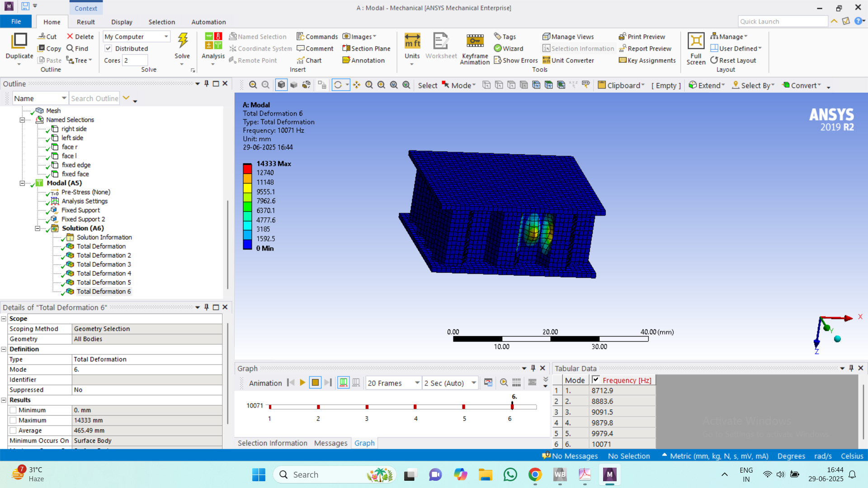This screenshot has height=488, width=868.
Task: Toggle the Maximum result checkbox
Action: pyautogui.click(x=13, y=420)
